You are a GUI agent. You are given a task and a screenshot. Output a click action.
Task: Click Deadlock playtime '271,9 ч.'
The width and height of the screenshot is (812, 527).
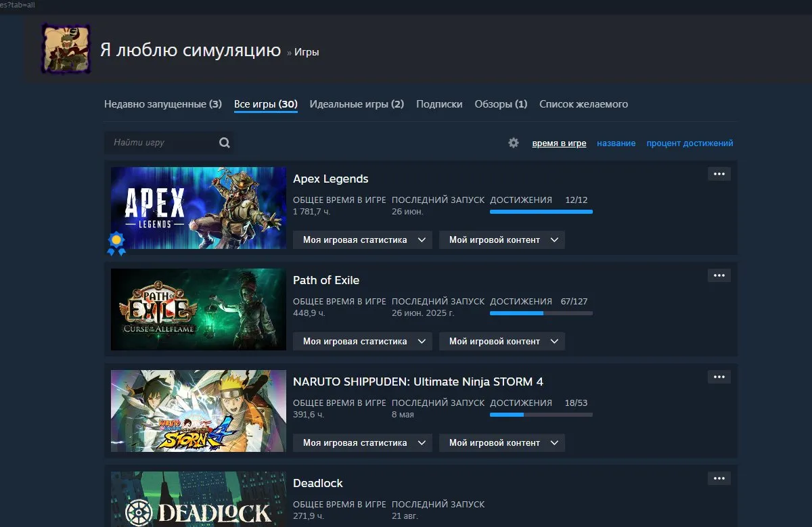[x=309, y=516]
